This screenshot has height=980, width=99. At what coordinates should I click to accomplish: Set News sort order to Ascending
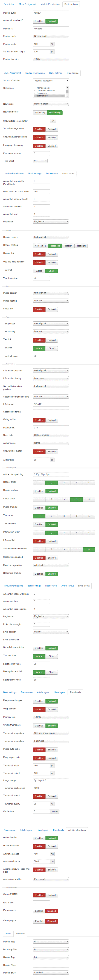[40, 113]
